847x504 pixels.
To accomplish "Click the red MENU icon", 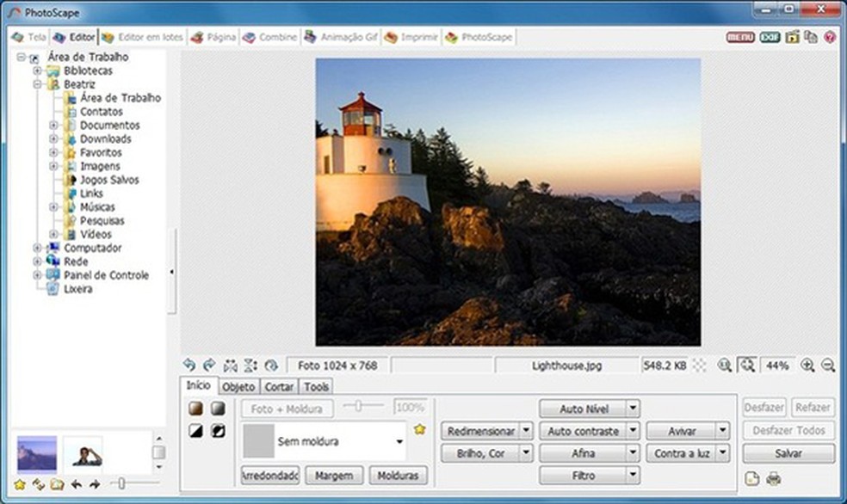I will point(739,38).
